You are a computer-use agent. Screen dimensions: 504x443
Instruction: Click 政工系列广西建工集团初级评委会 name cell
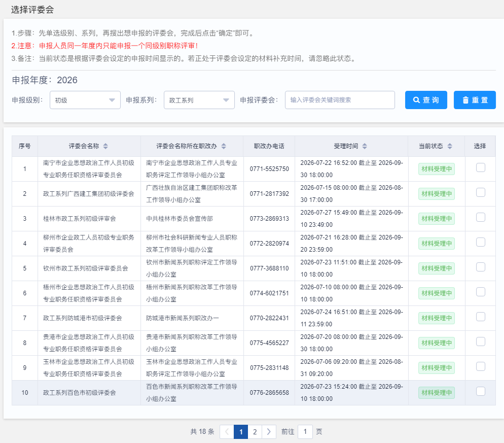click(89, 194)
